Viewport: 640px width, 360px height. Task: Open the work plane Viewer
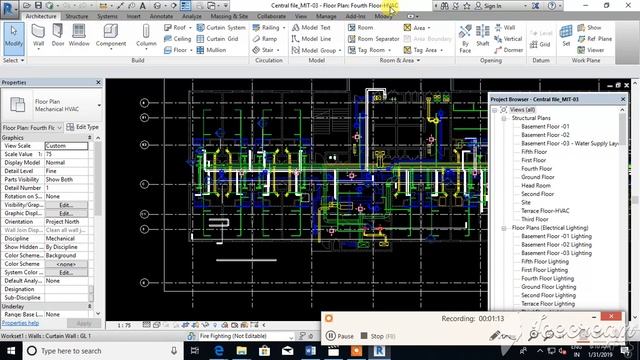[591, 50]
